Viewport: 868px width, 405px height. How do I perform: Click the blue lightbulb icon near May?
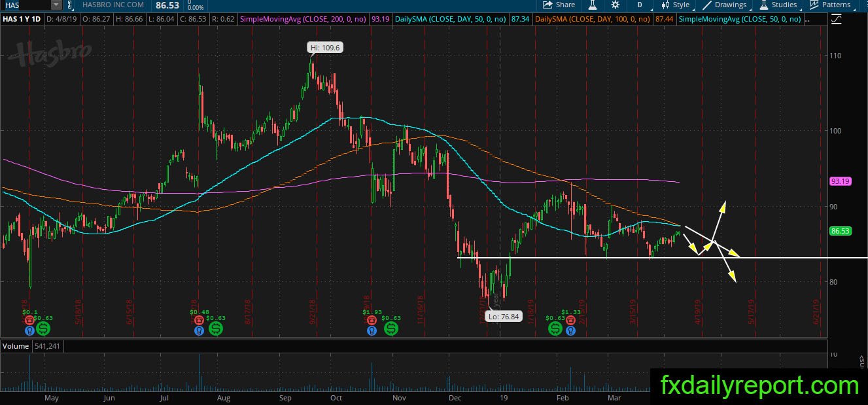pos(29,330)
